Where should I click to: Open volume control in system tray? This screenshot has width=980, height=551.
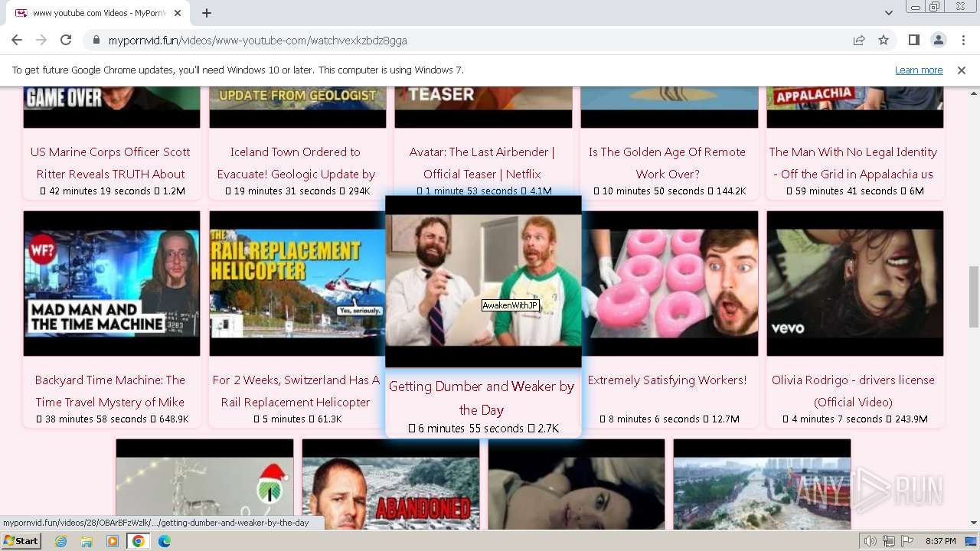[x=871, y=541]
